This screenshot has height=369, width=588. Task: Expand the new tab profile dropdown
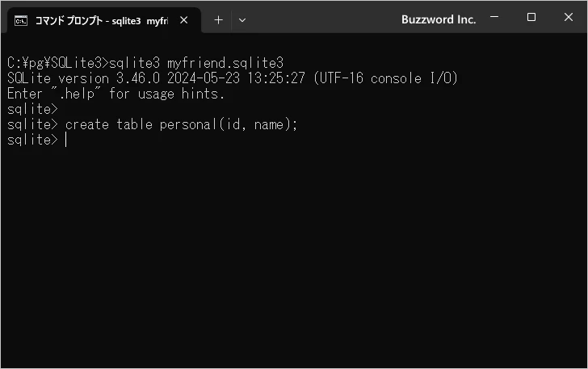(x=242, y=20)
